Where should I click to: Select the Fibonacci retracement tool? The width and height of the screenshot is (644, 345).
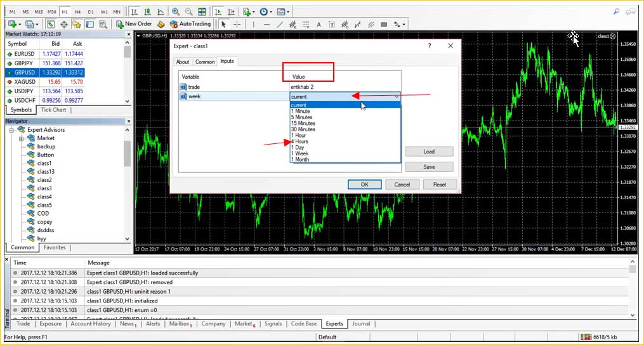click(306, 24)
